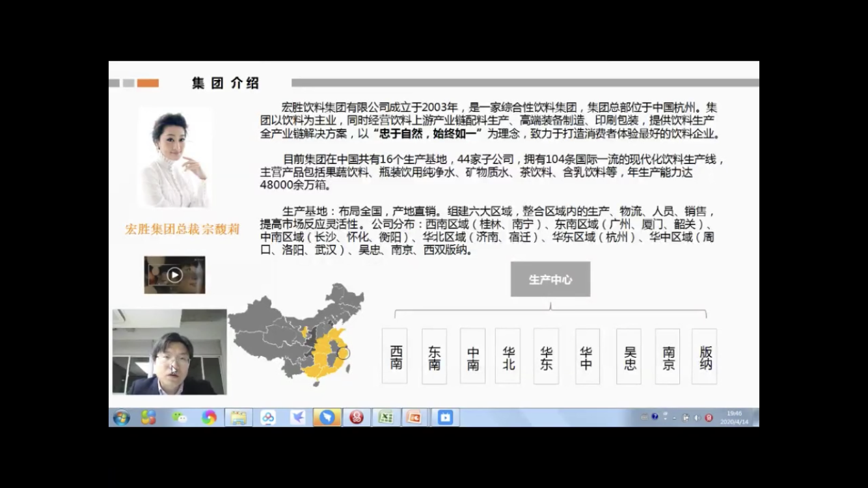Open the Baidu cloud taskbar icon
Viewport: 868px width, 488px height.
(x=268, y=418)
